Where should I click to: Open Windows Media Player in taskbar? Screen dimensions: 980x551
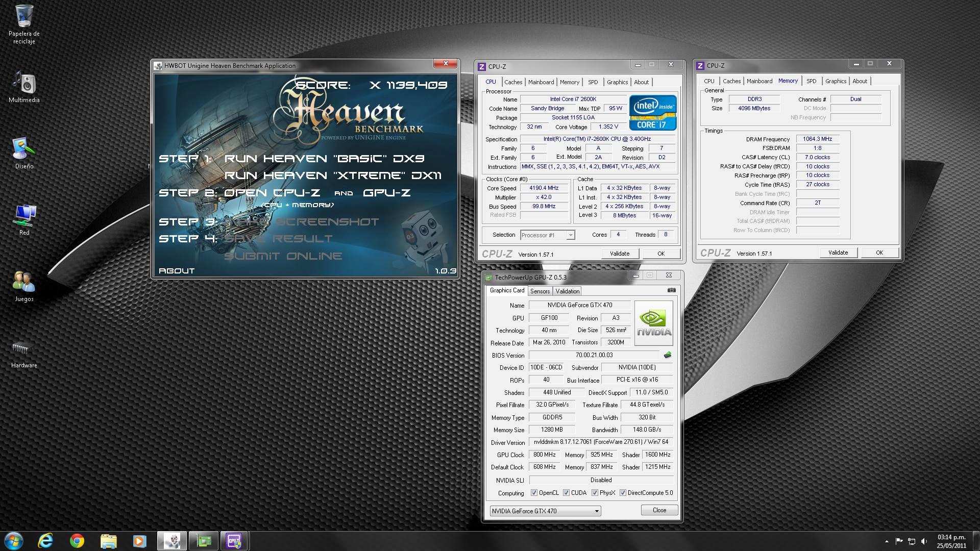140,541
